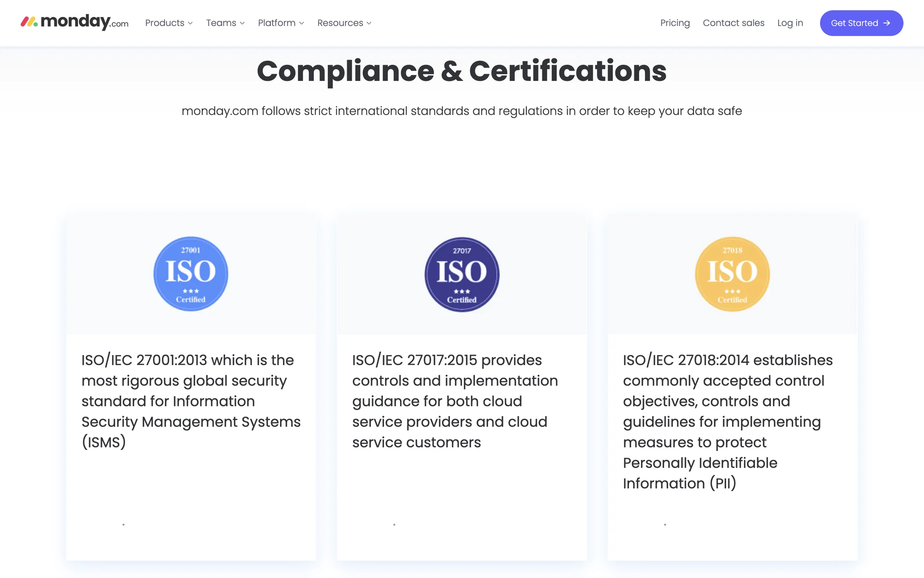Expand the Resources dropdown chevron
924x578 pixels.
point(369,23)
